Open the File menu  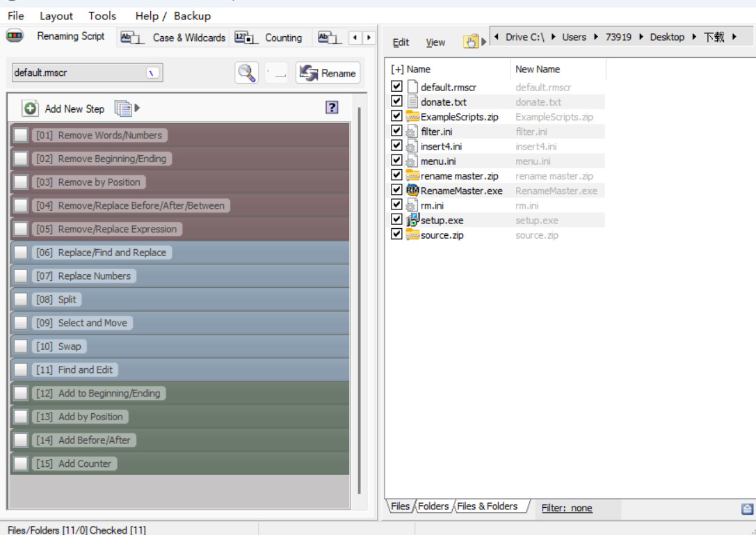15,16
